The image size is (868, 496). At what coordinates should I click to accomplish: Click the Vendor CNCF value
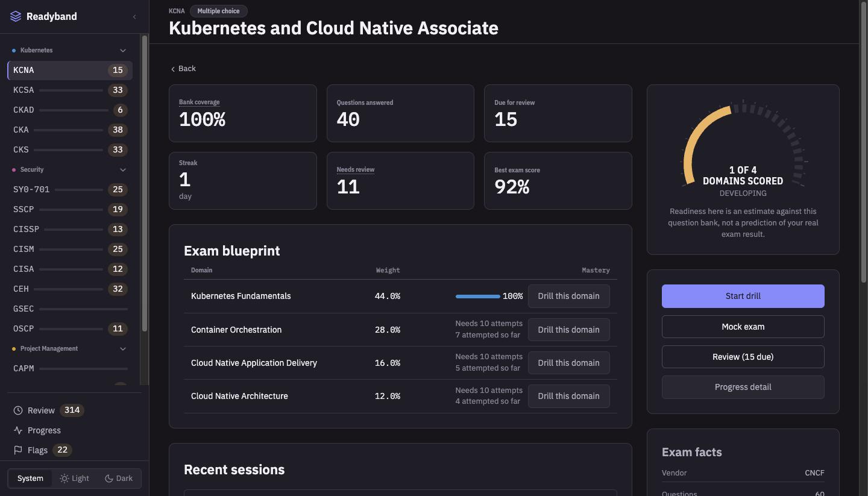coord(814,473)
